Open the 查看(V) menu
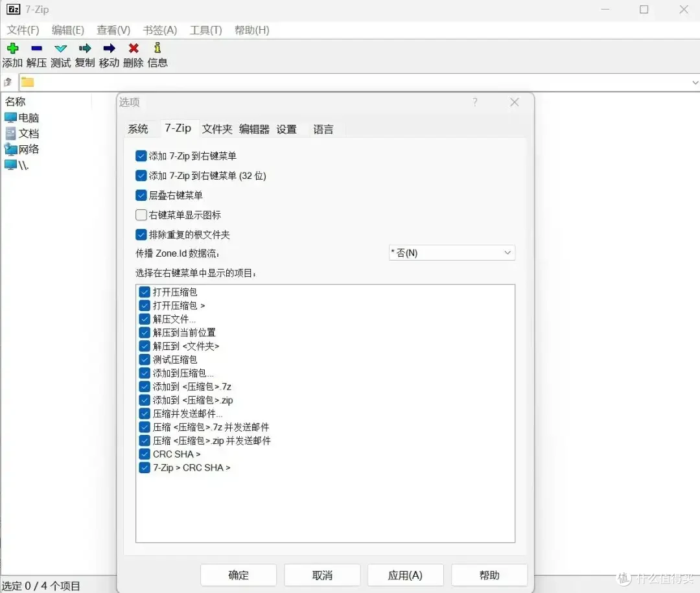700x593 pixels. [113, 30]
